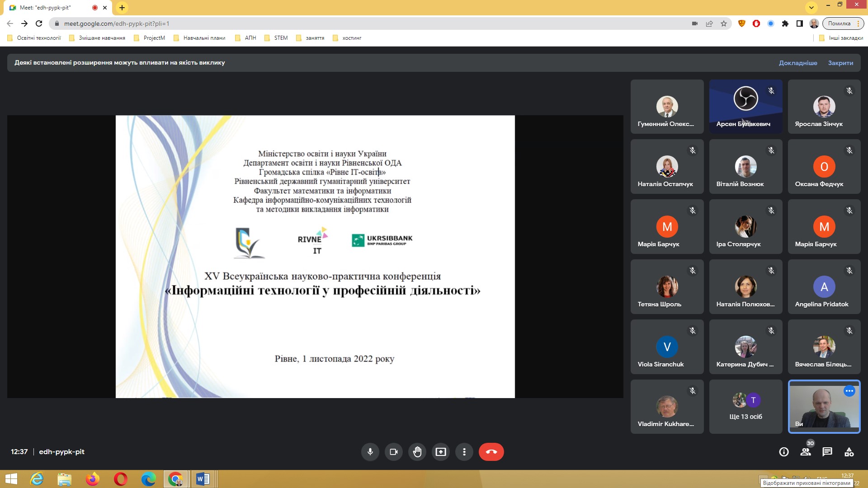Click the Докладніше link

pos(798,63)
